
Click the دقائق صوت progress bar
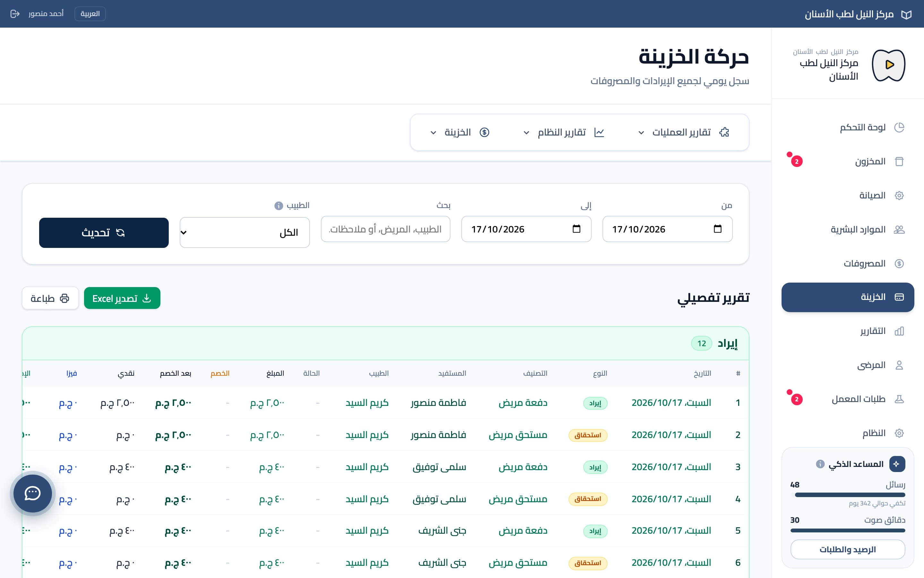[848, 530]
